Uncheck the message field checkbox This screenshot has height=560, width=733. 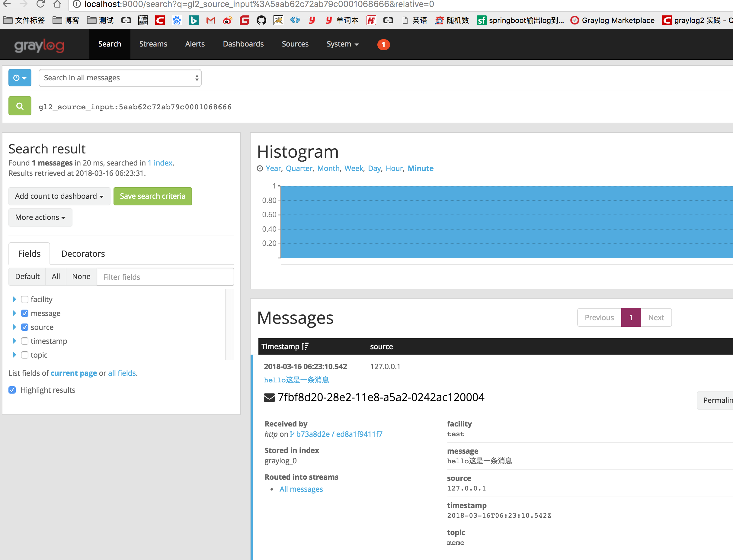pyautogui.click(x=25, y=313)
